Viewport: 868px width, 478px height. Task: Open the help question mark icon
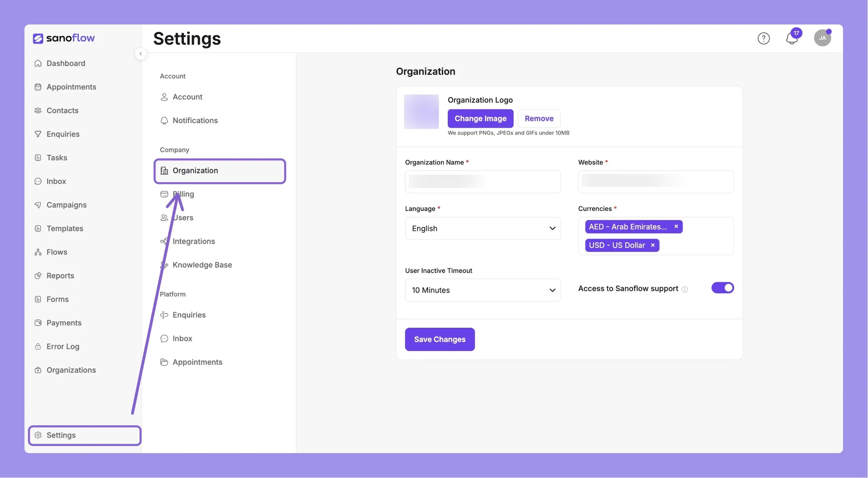(763, 39)
